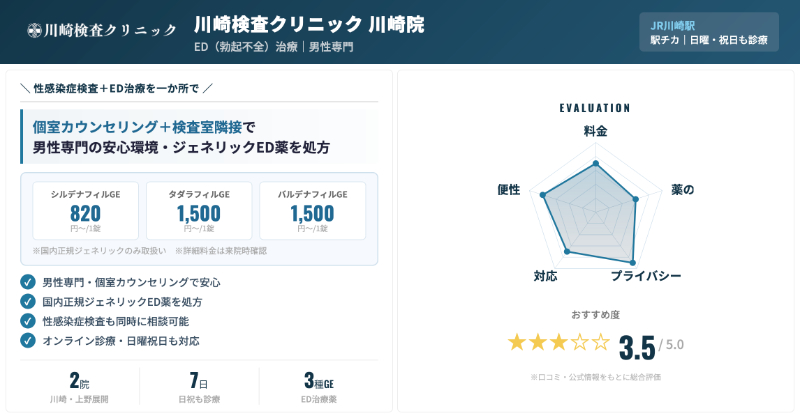Click the 対応 label on radar chart
Image resolution: width=800 pixels, height=418 pixels.
(x=545, y=275)
